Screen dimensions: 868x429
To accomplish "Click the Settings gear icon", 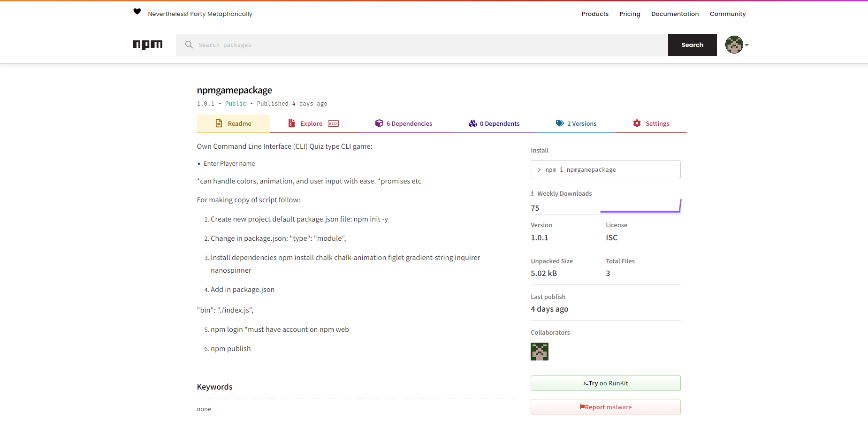I will pos(637,123).
